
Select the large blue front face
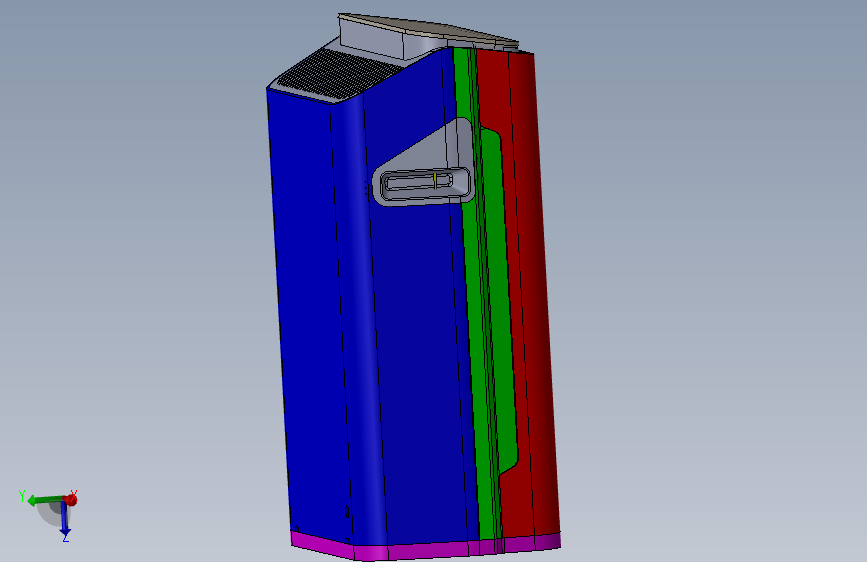pos(420,354)
